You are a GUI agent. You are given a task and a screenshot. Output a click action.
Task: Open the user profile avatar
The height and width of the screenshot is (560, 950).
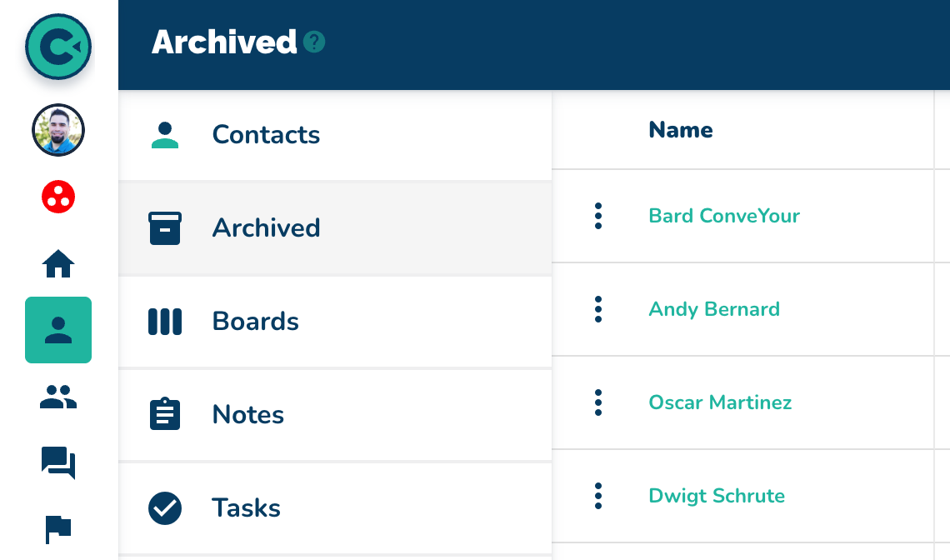[x=58, y=131]
